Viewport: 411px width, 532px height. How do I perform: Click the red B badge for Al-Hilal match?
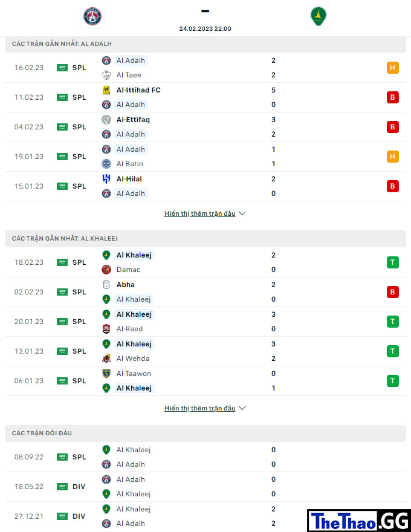tap(393, 186)
